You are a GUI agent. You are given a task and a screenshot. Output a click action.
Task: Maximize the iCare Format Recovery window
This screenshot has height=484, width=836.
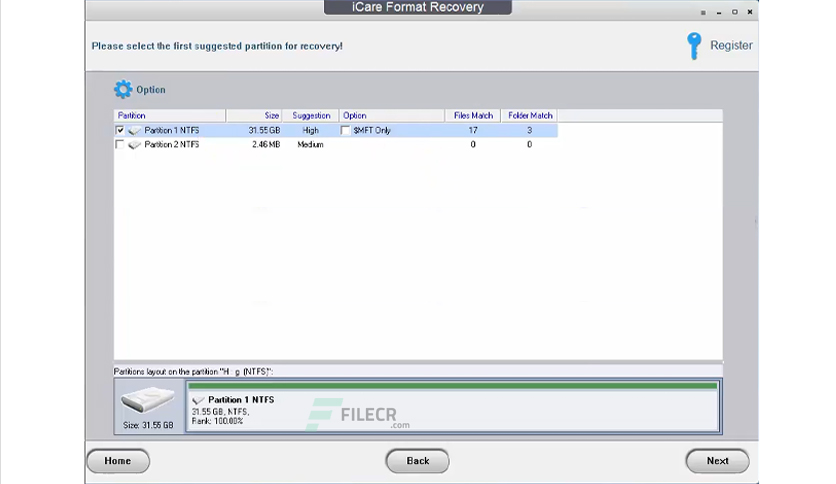tap(734, 12)
